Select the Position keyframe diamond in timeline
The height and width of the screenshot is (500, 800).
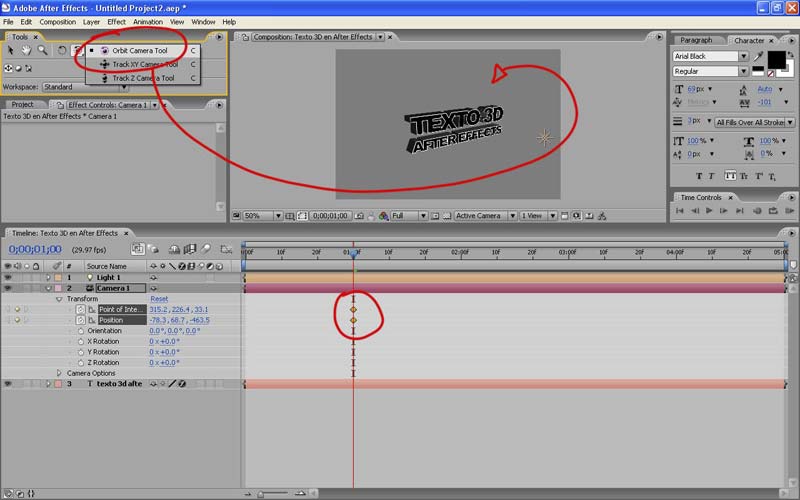353,320
